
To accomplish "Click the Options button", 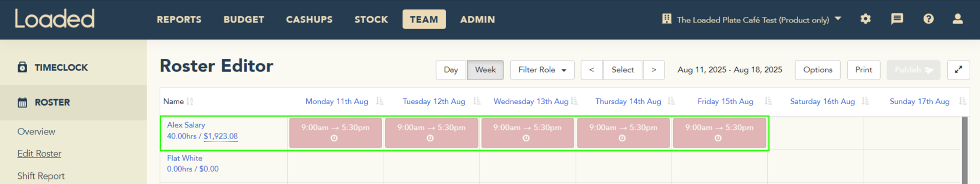I will tap(818, 70).
